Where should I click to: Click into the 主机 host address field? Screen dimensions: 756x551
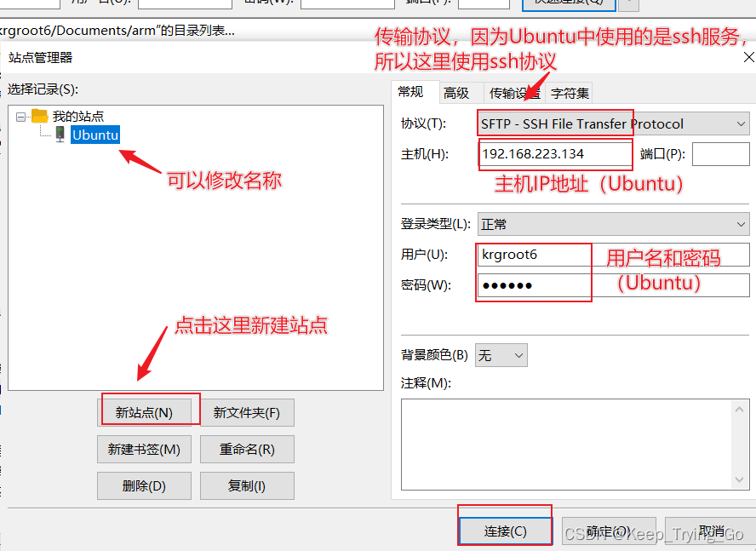coord(554,154)
